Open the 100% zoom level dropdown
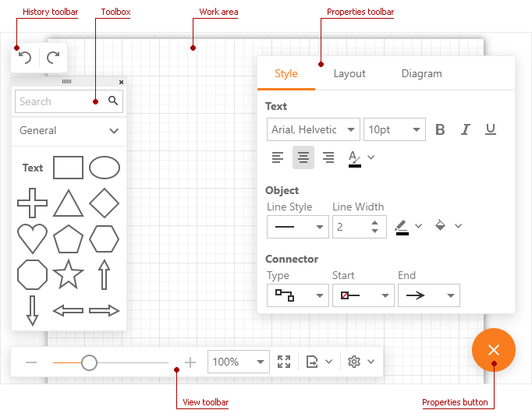The image size is (532, 417). pyautogui.click(x=239, y=362)
